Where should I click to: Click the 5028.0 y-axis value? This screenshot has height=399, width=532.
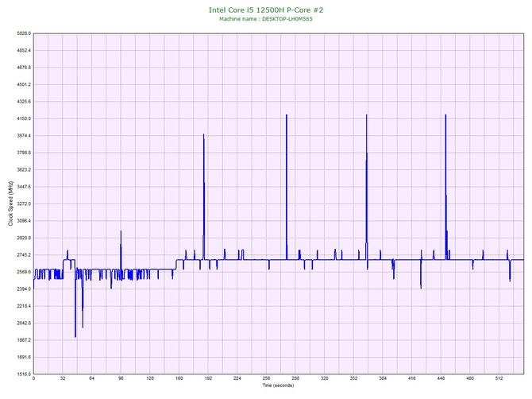pos(24,33)
